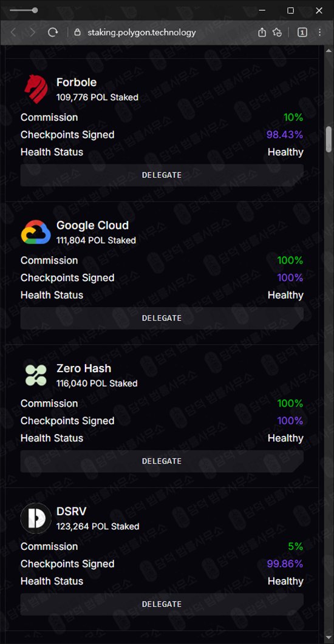Image resolution: width=334 pixels, height=644 pixels.
Task: Click the Forbole red horse logo
Action: pyautogui.click(x=36, y=89)
